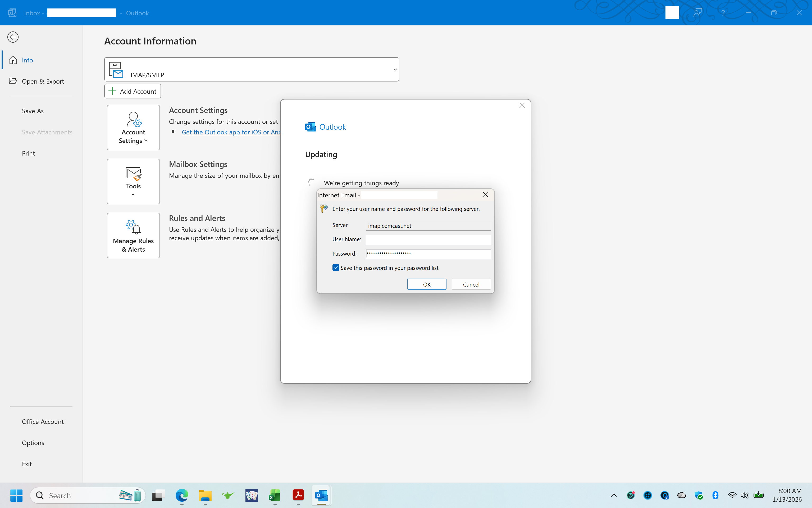The image size is (812, 508).
Task: Select Print in the backstage menu
Action: point(28,153)
